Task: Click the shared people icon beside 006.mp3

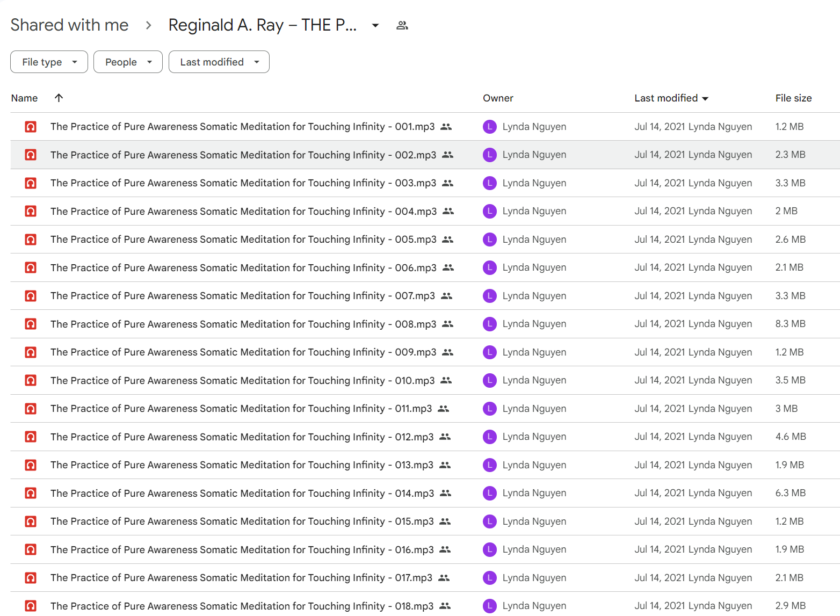Action: click(448, 267)
